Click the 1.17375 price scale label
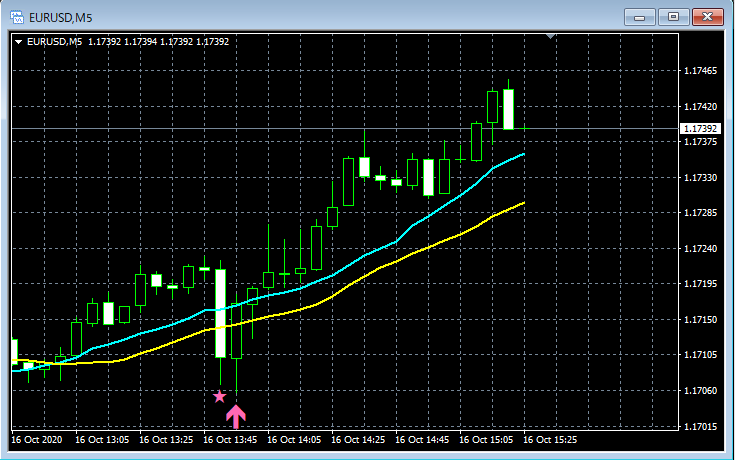This screenshot has width=735, height=460. pyautogui.click(x=700, y=142)
